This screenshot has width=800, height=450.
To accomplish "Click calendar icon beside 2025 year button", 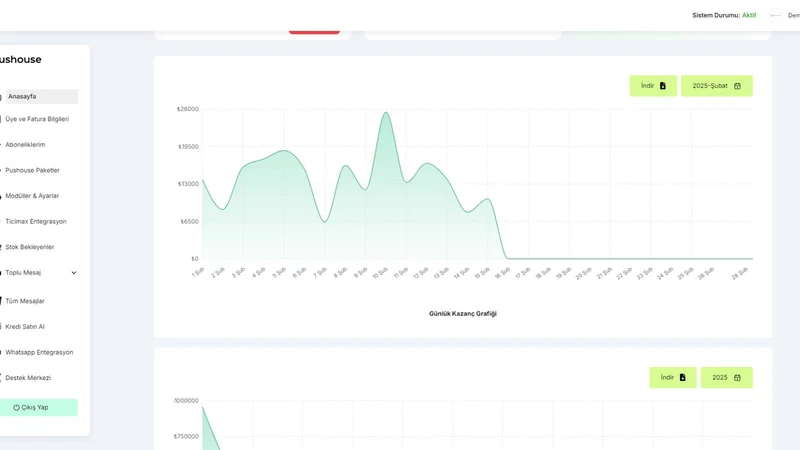I will (737, 378).
